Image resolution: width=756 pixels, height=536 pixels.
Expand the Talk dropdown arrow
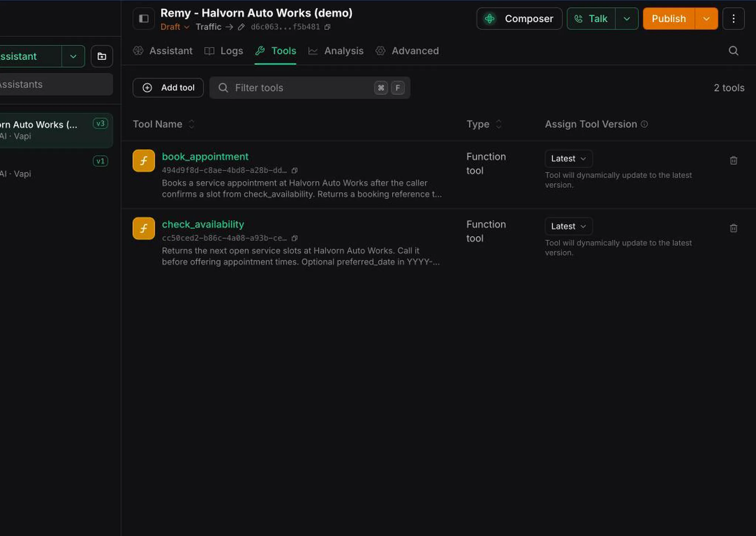627,18
